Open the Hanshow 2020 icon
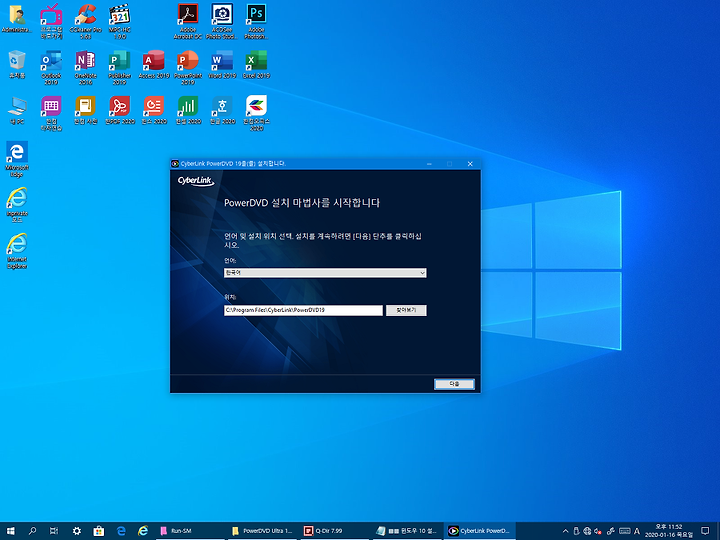This screenshot has height=540, width=720. click(x=154, y=110)
